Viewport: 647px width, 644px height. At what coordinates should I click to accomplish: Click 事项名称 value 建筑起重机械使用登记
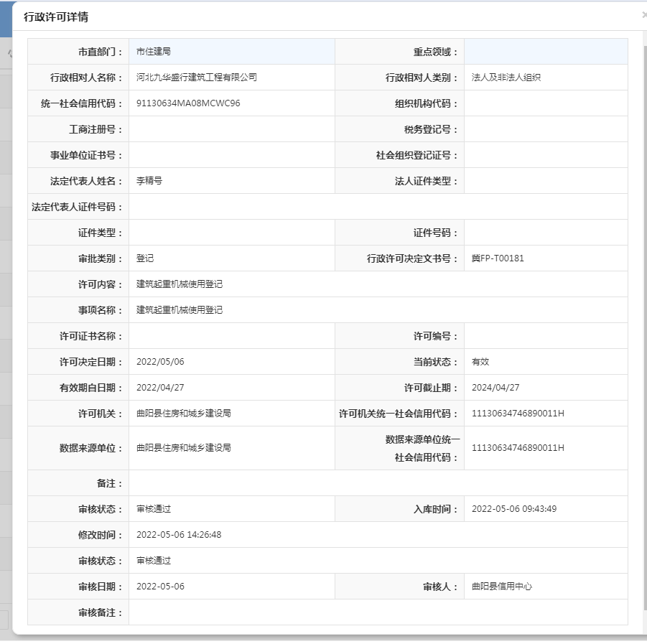pos(180,310)
